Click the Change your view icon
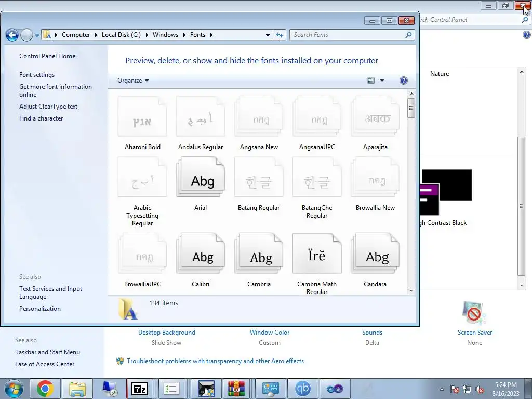Viewport: 532px width, 399px height. [x=371, y=81]
